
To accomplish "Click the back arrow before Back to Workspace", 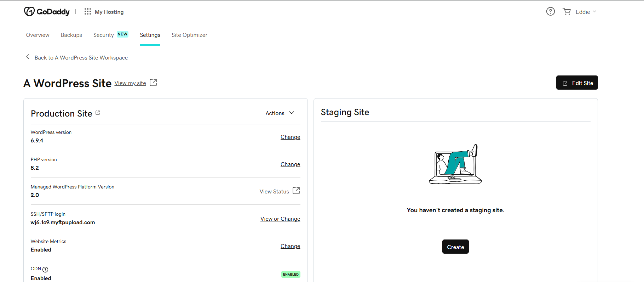I will tap(28, 57).
